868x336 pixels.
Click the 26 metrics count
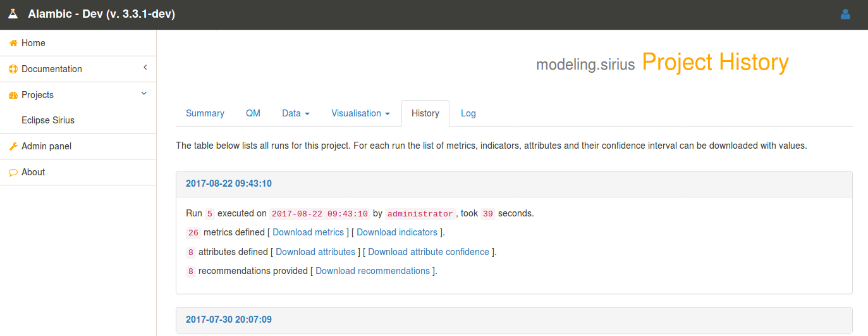[x=193, y=233]
